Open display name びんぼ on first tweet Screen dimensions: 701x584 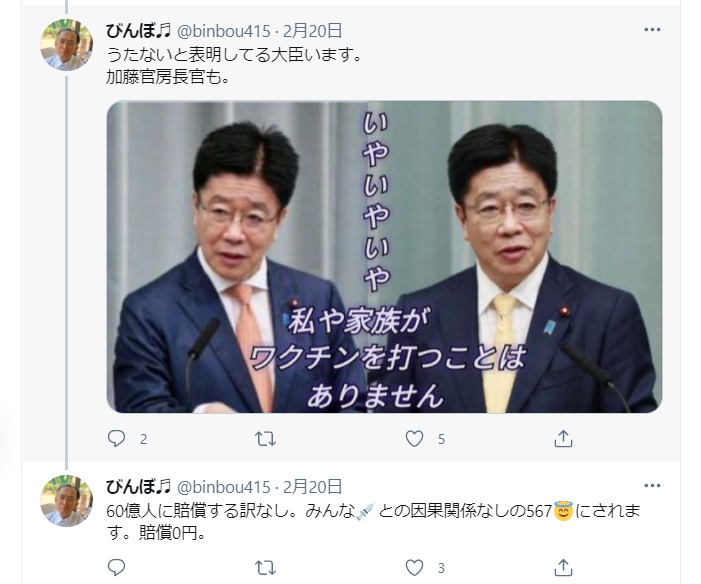tap(139, 31)
